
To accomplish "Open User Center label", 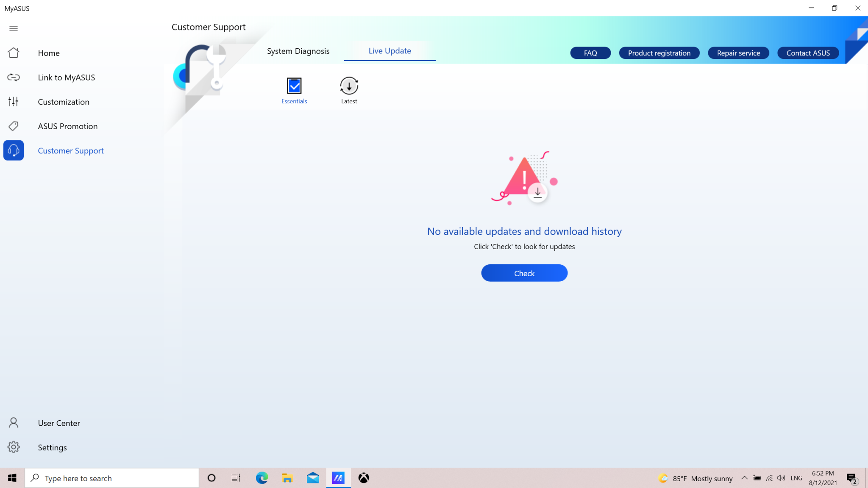I will coord(59,423).
